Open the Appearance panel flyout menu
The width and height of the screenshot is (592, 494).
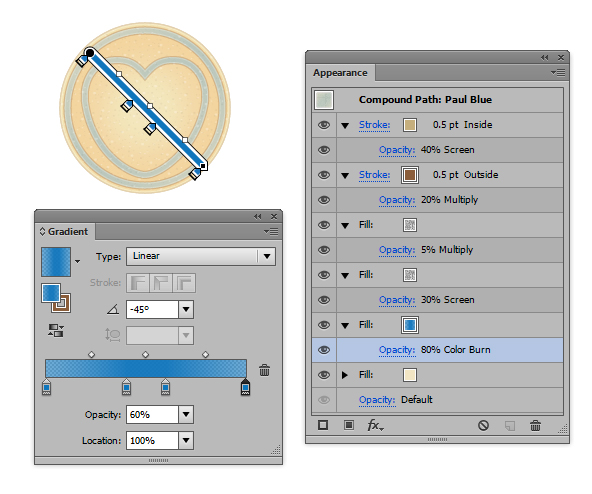click(558, 72)
